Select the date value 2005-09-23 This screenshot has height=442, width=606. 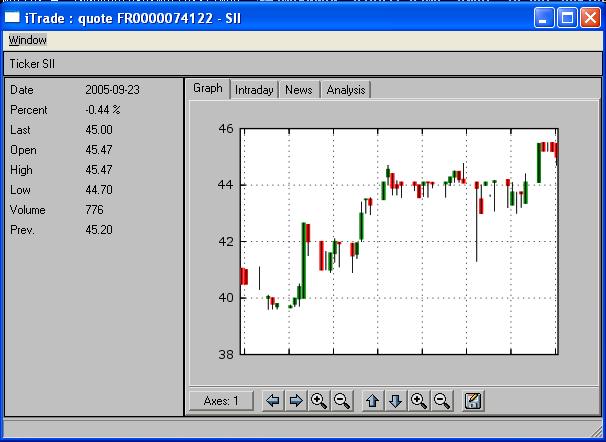[112, 90]
